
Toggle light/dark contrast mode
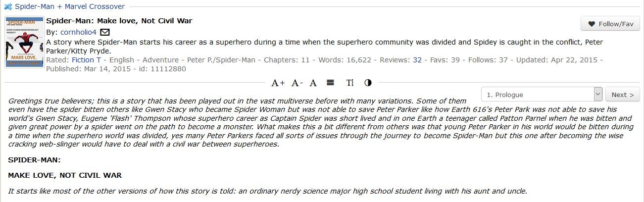click(368, 83)
